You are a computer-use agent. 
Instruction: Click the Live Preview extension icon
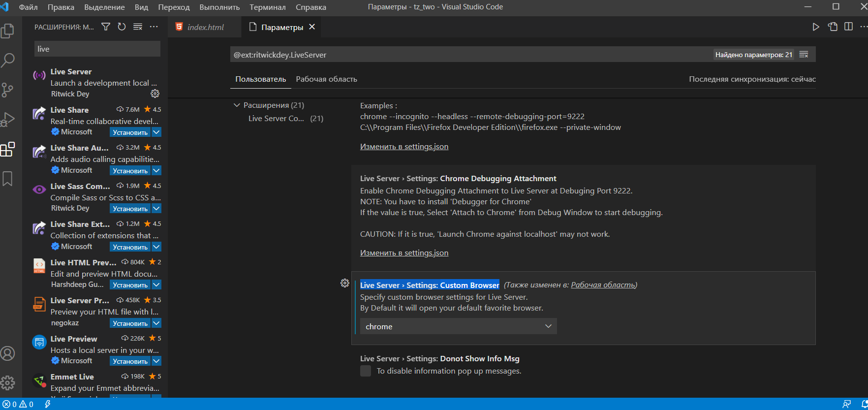click(39, 343)
